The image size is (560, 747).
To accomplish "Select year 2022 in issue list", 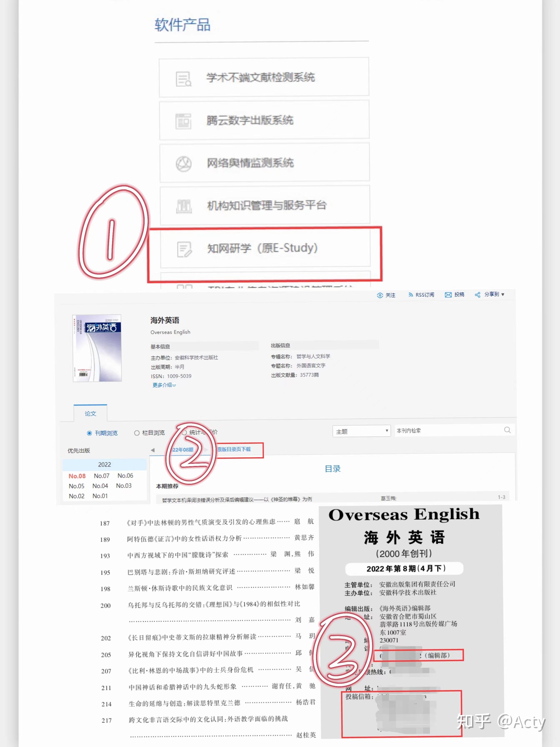I will [x=104, y=465].
